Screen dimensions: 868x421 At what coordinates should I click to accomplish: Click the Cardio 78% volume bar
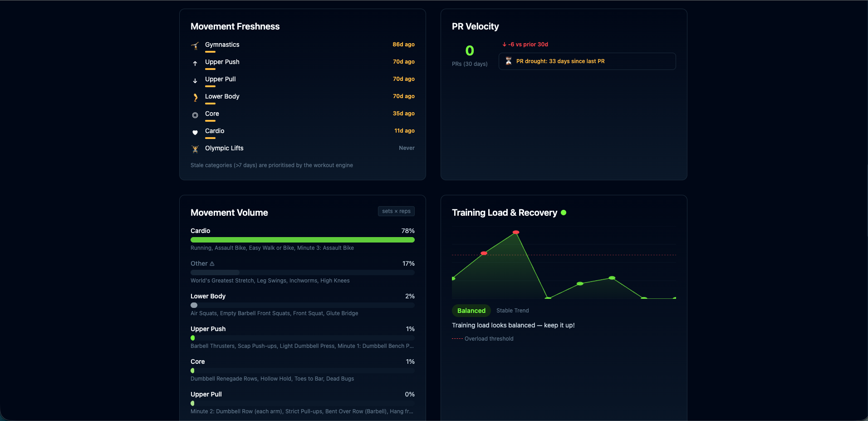tap(303, 240)
